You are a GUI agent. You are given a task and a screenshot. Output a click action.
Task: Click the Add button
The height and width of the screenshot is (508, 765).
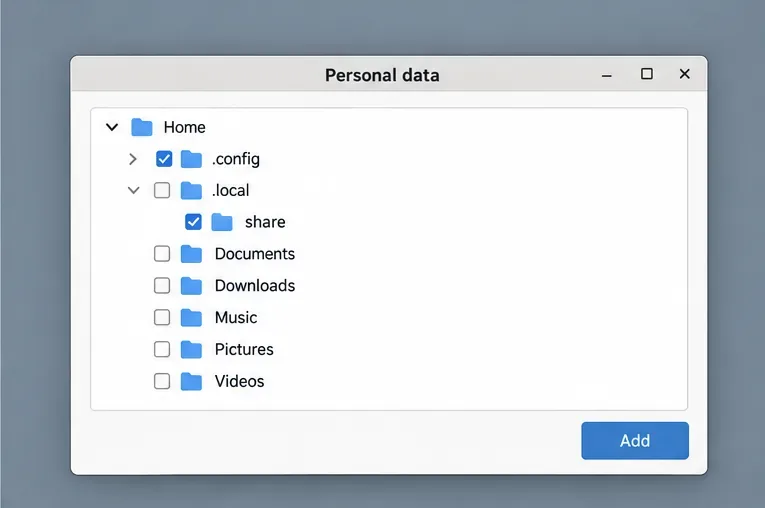(x=635, y=441)
